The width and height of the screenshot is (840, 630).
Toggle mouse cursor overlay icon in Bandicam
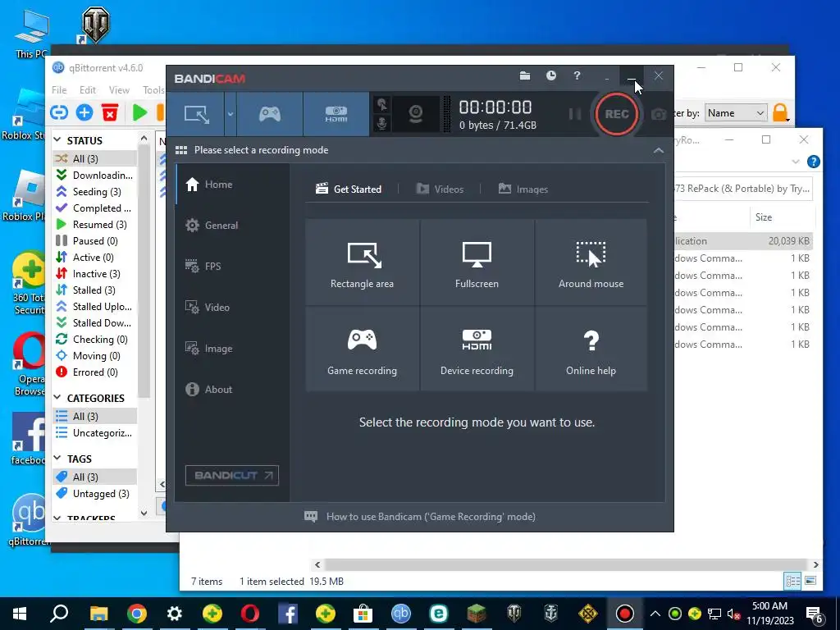[x=381, y=104]
